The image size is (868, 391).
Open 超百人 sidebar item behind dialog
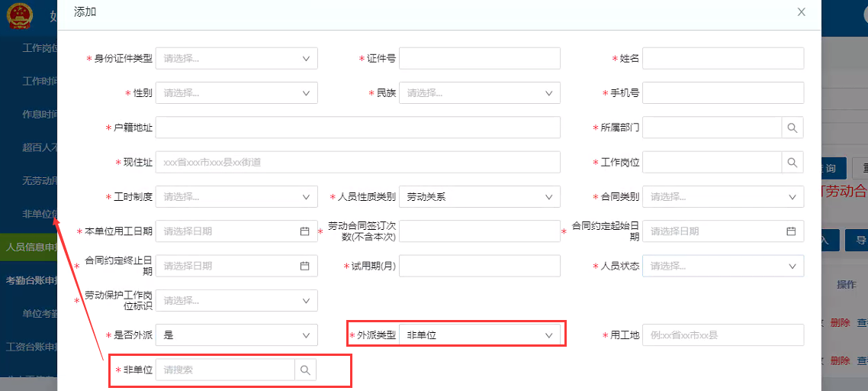point(40,147)
